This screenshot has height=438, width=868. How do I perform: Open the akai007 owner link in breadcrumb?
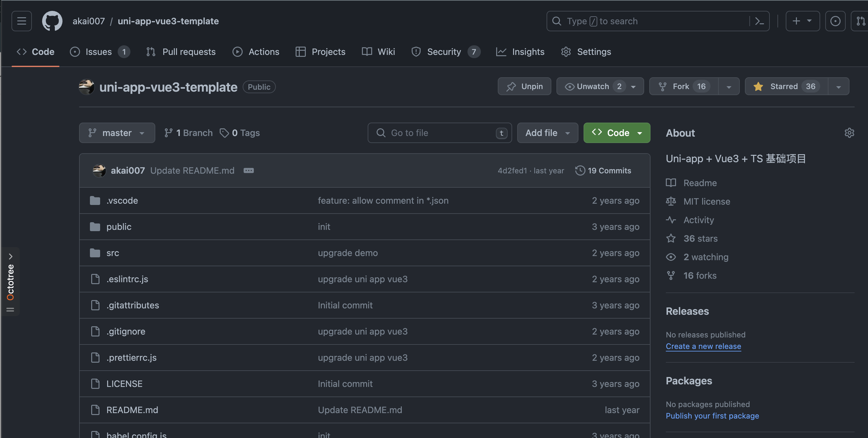click(x=89, y=21)
